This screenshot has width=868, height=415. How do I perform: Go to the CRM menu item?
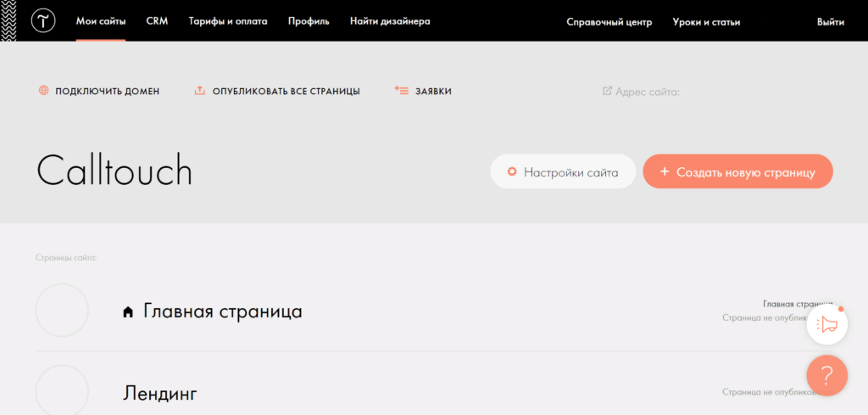(157, 21)
